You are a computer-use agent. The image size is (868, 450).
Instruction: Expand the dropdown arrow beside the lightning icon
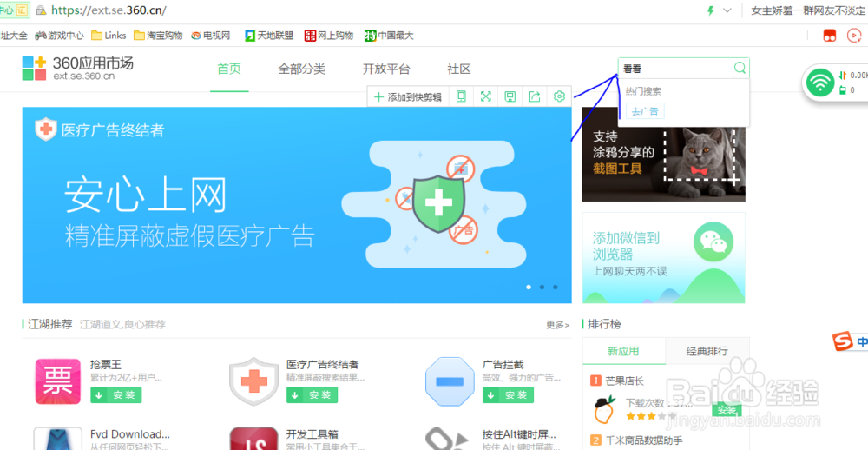[x=727, y=10]
